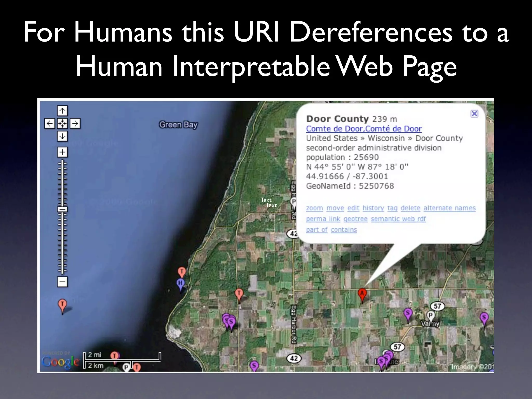This screenshot has width=532, height=399.
Task: Click the route 42 shield near the bottom
Action: pos(294,358)
